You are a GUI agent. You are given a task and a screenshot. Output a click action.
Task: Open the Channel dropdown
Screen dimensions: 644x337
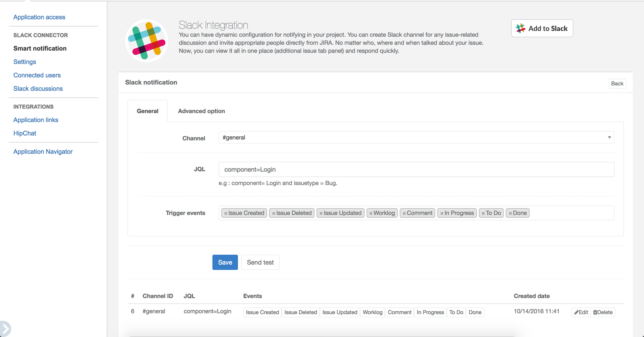coord(416,137)
